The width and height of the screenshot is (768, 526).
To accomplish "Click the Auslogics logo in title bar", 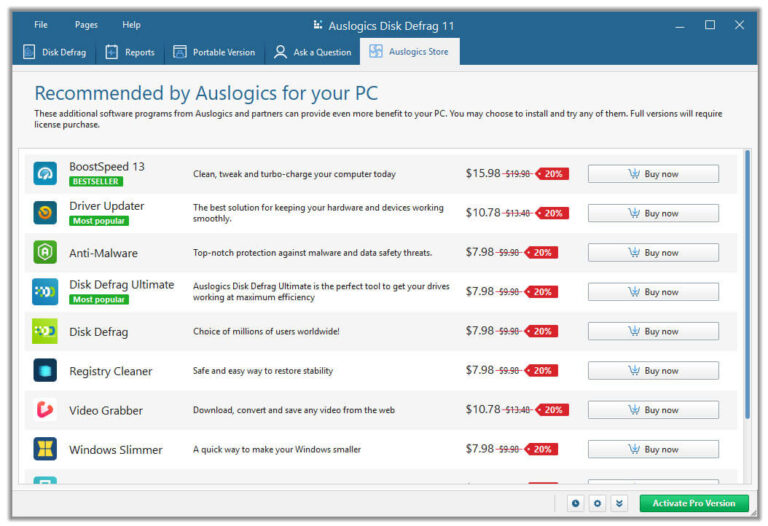I will (x=318, y=24).
